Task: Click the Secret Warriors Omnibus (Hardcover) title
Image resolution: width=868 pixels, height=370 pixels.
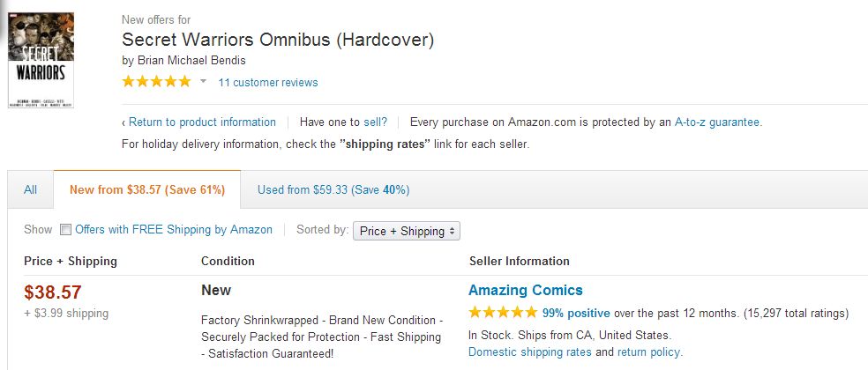Action: point(278,40)
